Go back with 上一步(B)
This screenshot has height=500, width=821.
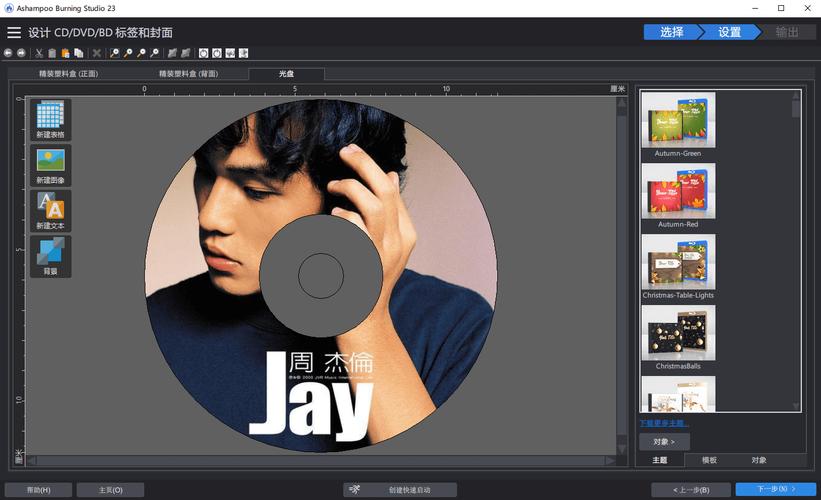coord(691,490)
